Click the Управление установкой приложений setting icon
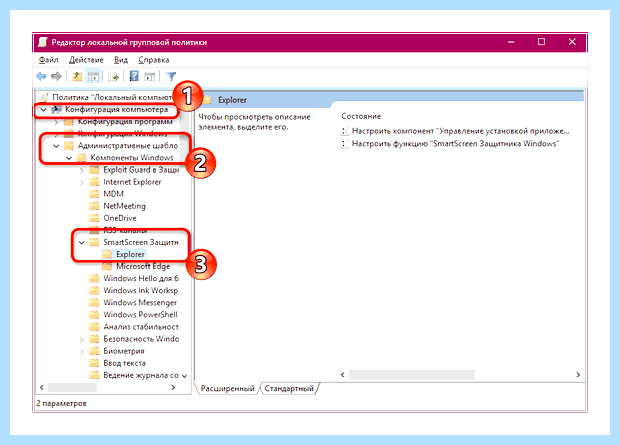 click(x=344, y=131)
